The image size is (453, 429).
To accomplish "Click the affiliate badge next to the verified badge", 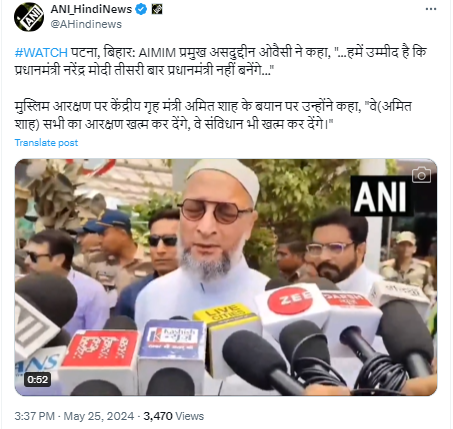I will (x=157, y=9).
